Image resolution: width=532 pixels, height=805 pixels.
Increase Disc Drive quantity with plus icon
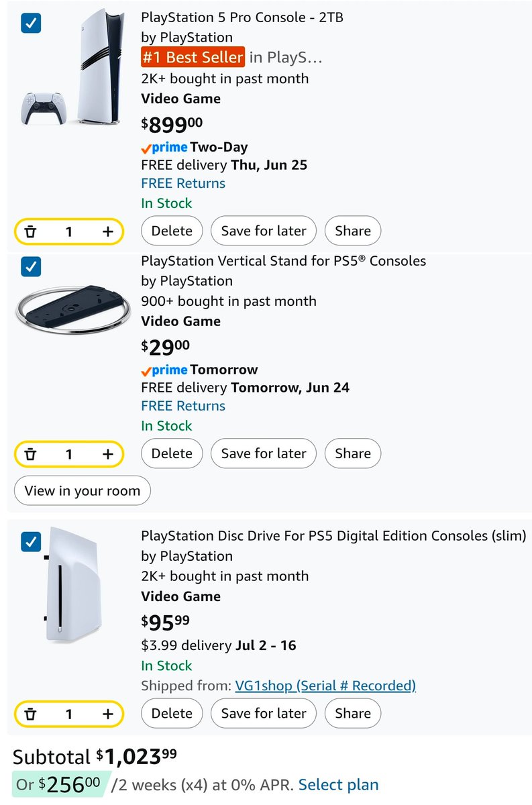107,714
